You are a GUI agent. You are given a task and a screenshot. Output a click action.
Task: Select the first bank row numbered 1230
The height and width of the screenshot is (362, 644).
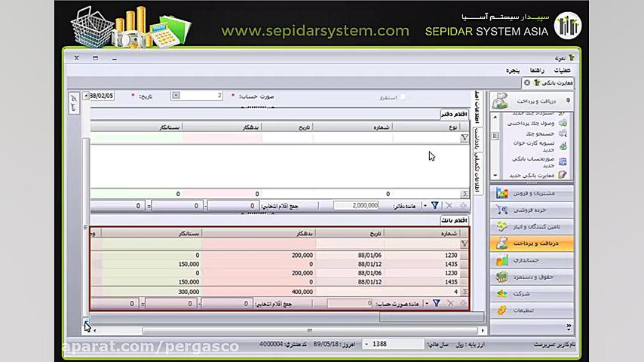tap(279, 255)
